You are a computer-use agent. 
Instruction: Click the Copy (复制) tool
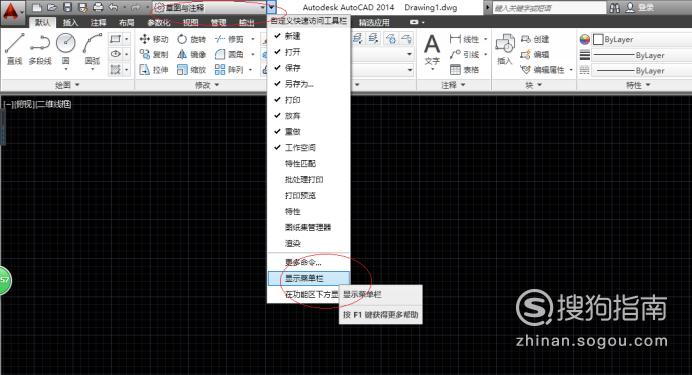[154, 54]
